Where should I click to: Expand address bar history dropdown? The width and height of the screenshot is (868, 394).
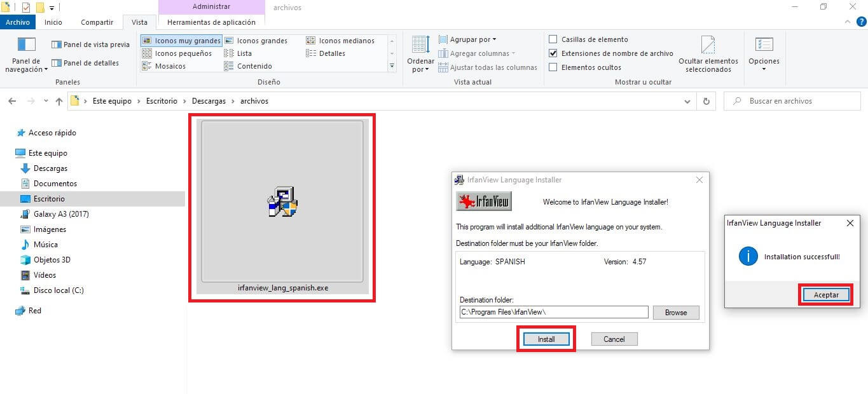tap(687, 101)
